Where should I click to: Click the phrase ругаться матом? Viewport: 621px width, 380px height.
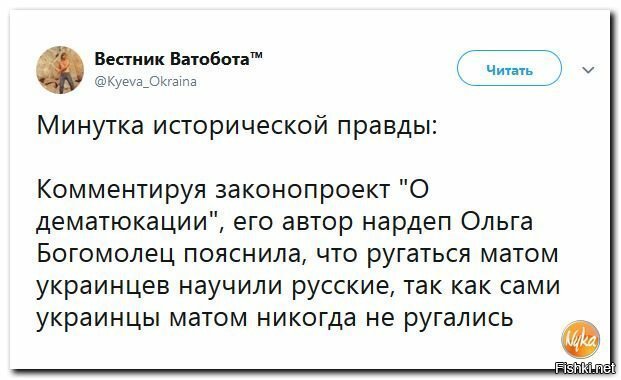(463, 256)
